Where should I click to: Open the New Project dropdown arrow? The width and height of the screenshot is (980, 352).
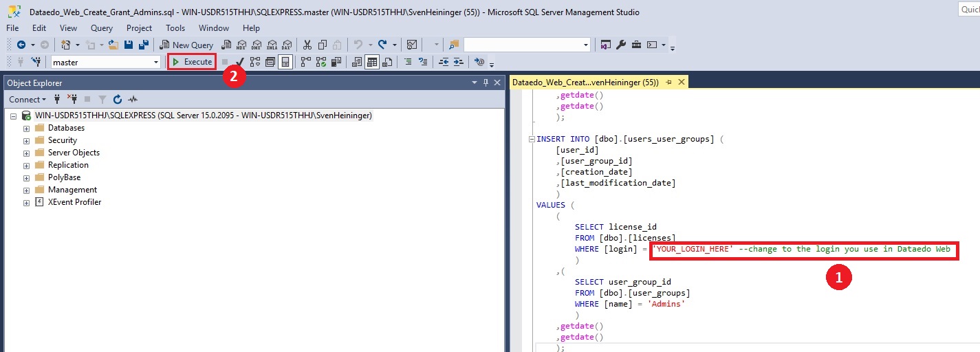pos(78,45)
